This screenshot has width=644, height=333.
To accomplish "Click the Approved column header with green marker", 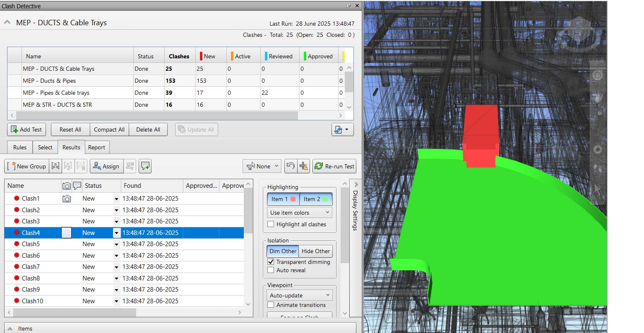I will click(319, 56).
